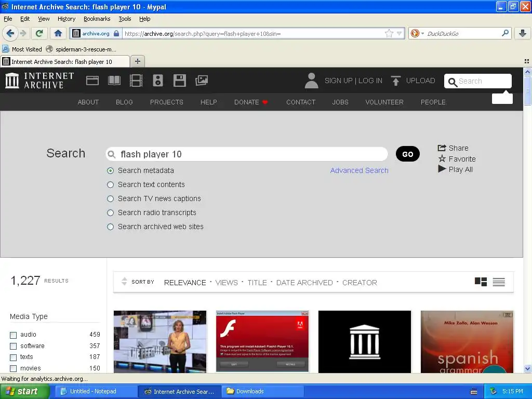This screenshot has height=399, width=532.
Task: Click the DuckDuckGo search magnifier icon
Action: [x=505, y=33]
